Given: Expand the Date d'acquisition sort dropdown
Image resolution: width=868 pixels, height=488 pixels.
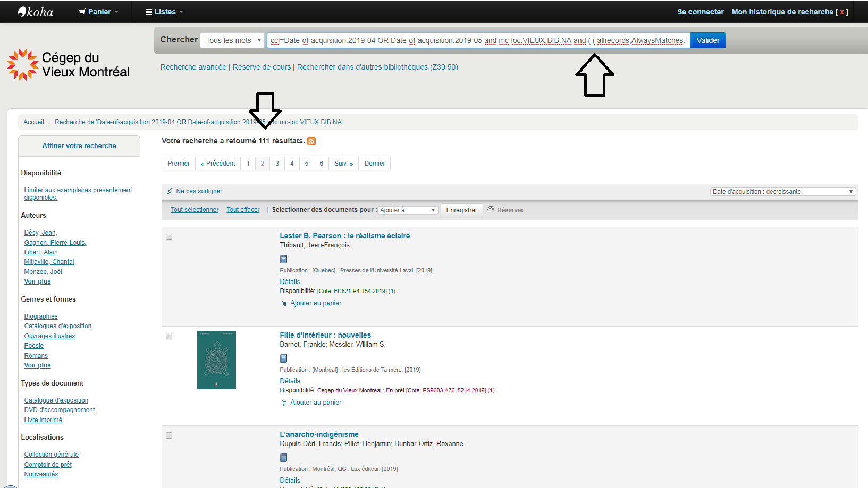Looking at the screenshot, I should coord(782,192).
